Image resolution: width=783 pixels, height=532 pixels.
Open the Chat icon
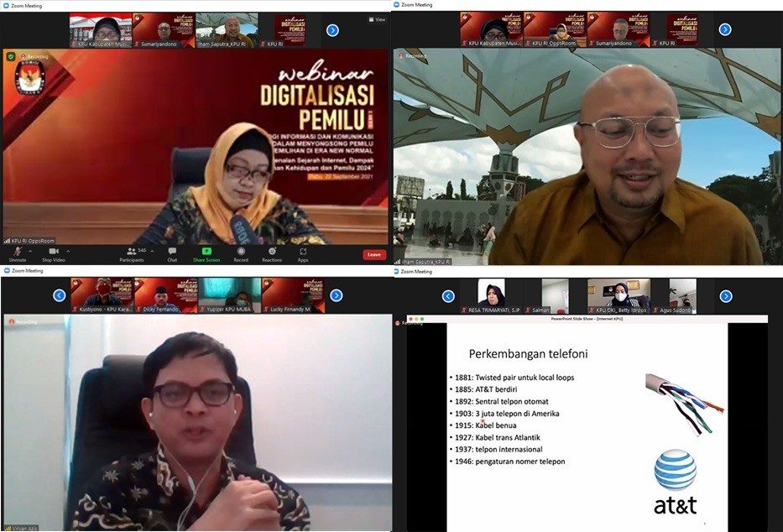point(172,252)
